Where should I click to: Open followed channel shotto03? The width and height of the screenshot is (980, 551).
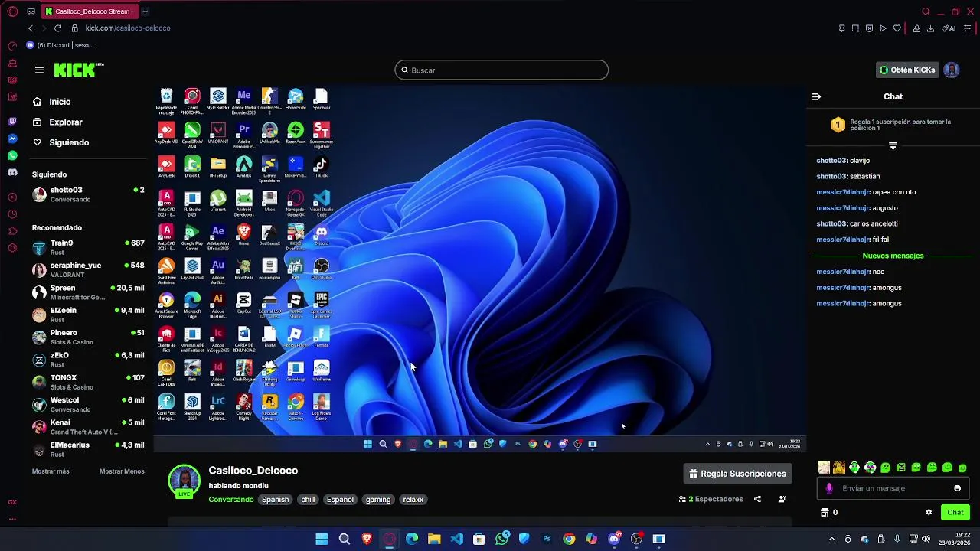click(x=87, y=194)
